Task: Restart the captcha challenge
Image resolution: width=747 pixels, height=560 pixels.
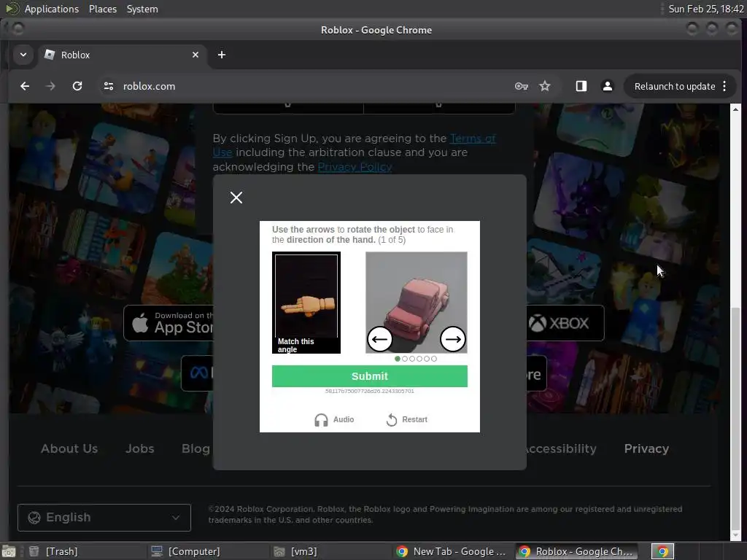Action: click(x=406, y=419)
